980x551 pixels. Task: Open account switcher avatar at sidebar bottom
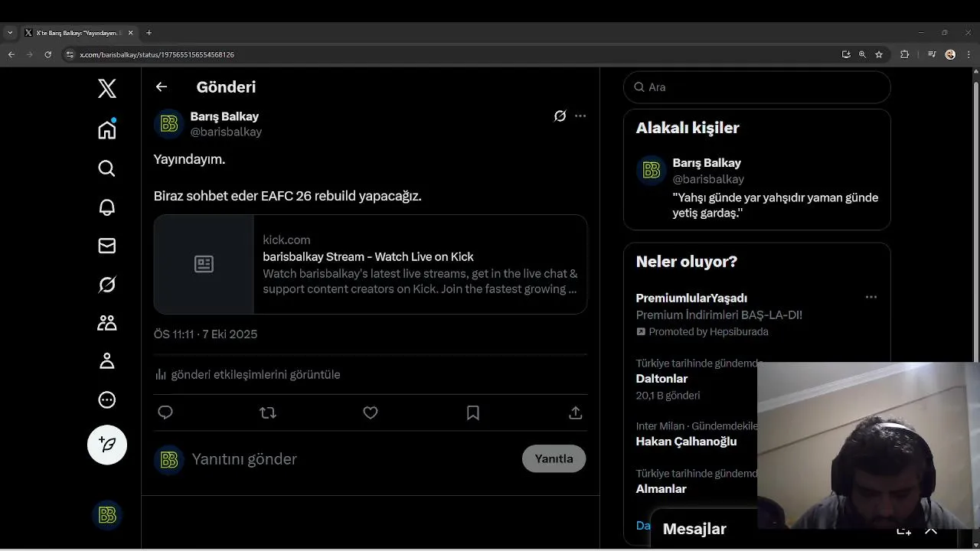click(107, 515)
